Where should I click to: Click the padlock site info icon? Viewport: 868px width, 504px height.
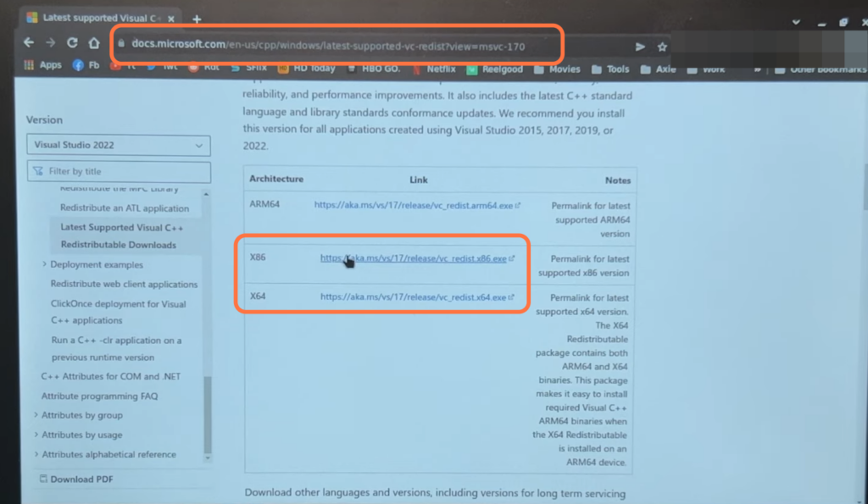pyautogui.click(x=121, y=43)
